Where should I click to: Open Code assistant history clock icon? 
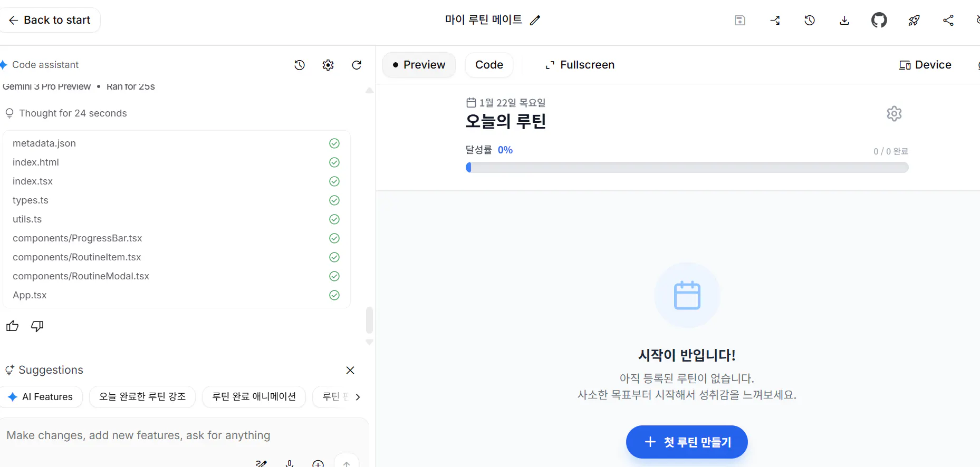tap(300, 65)
